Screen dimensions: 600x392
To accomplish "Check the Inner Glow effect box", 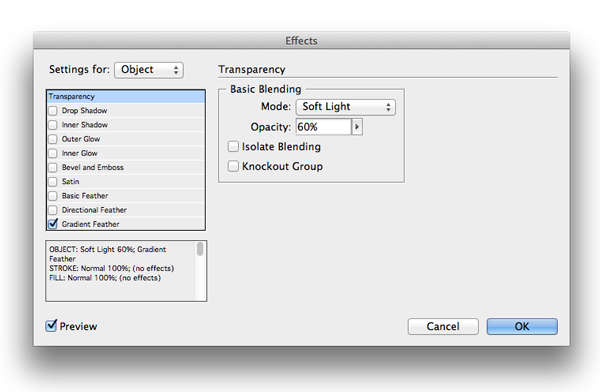I will click(x=53, y=154).
